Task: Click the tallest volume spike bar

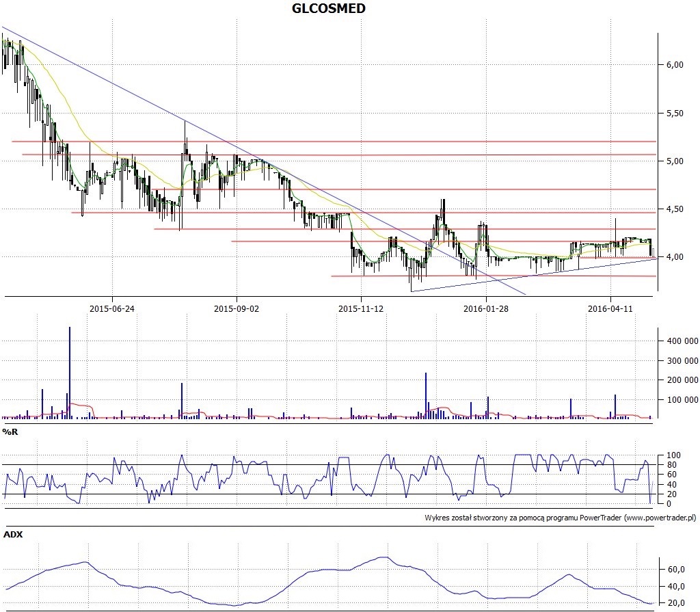Action: point(70,373)
